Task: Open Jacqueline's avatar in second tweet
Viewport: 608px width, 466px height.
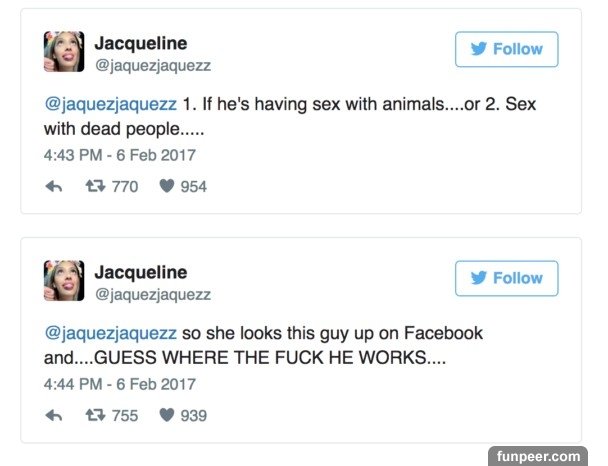Action: 63,281
